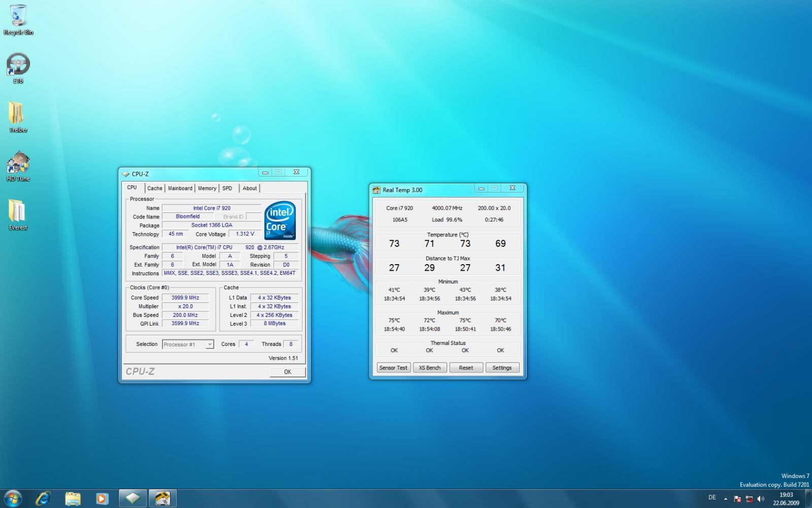The height and width of the screenshot is (508, 812).
Task: Expand the Processor #1 selection dropdown
Action: pos(209,344)
